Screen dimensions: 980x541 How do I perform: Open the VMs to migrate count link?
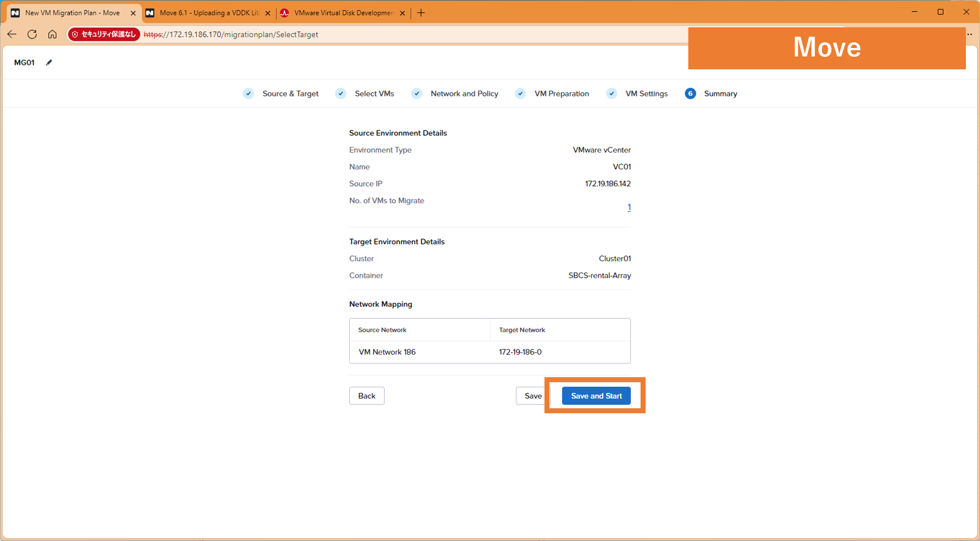(x=629, y=207)
